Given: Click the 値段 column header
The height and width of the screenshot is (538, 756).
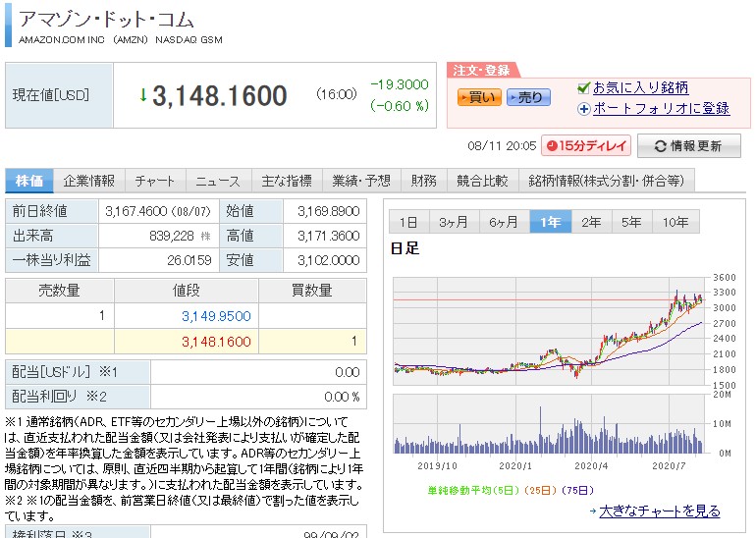Looking at the screenshot, I should coord(187,291).
